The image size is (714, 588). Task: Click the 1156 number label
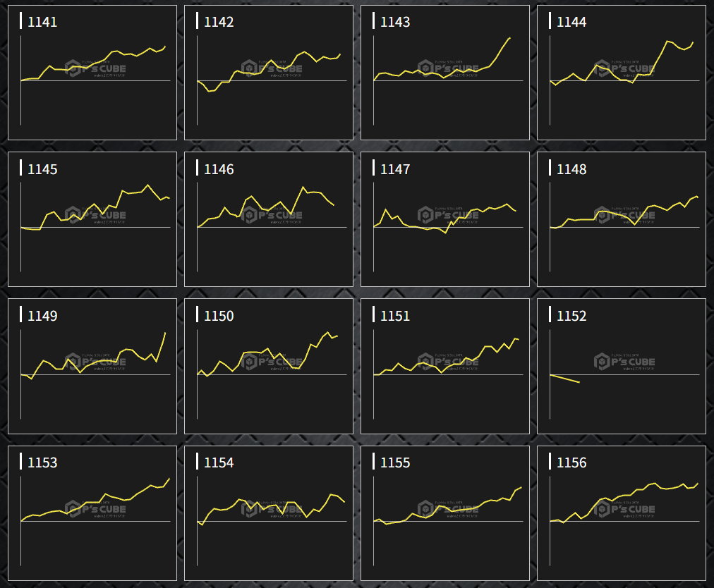click(x=571, y=463)
